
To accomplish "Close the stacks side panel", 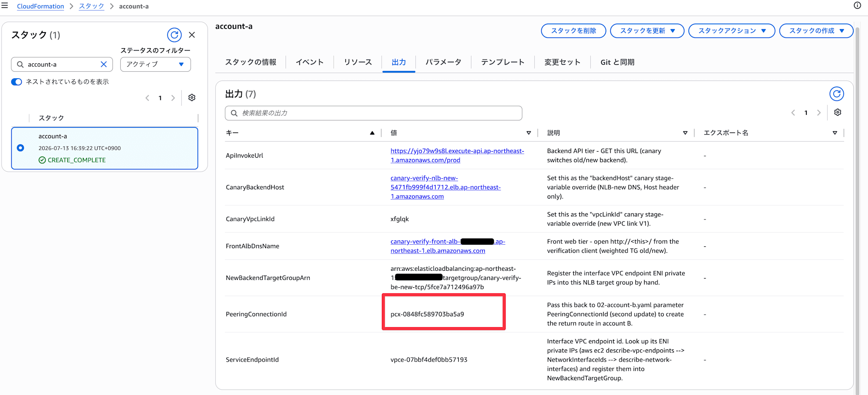I will tap(192, 35).
